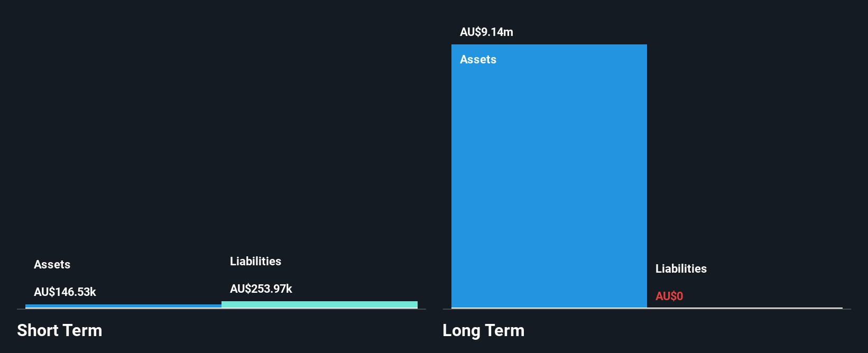Click Liabilities label above AU$0
This screenshot has width=868, height=353.
tap(681, 268)
